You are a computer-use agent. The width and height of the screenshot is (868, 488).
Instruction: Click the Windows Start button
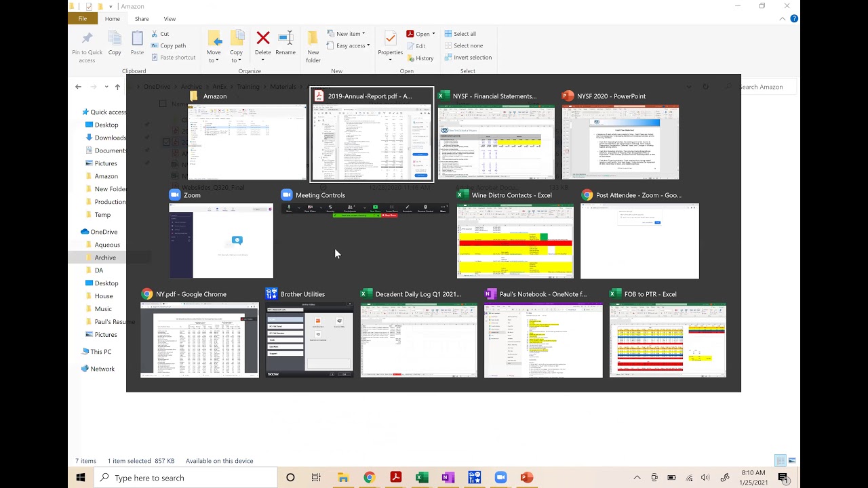(81, 478)
